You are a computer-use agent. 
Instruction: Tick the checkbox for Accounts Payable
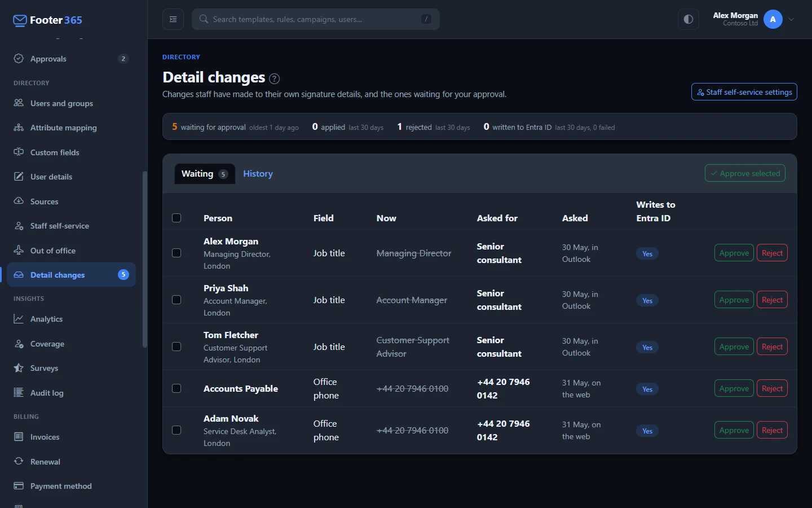(x=176, y=388)
